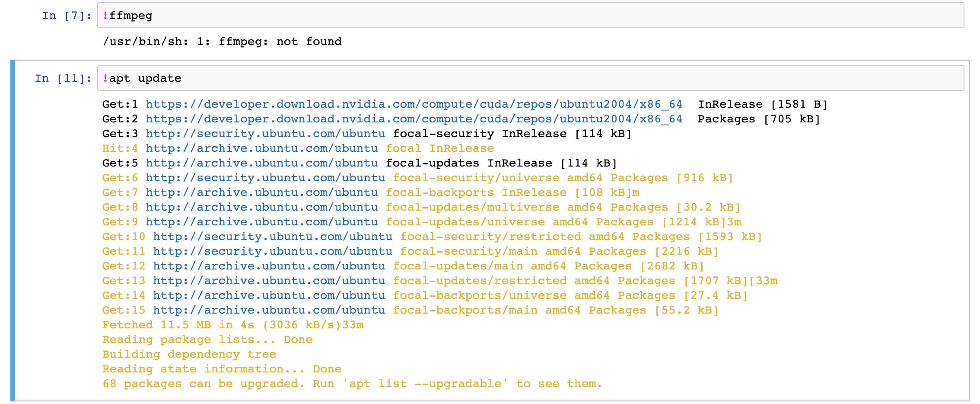Viewport: 980px width, 404px height.
Task: Click 'focal-security/universe amd64 Packages [916 kB]' text
Action: [x=563, y=178]
